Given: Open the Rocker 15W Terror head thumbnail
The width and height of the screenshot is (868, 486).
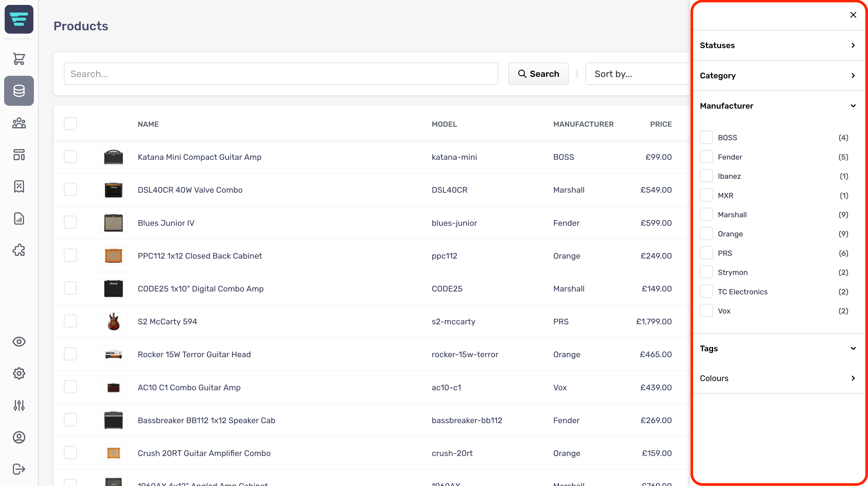Looking at the screenshot, I should tap(114, 354).
